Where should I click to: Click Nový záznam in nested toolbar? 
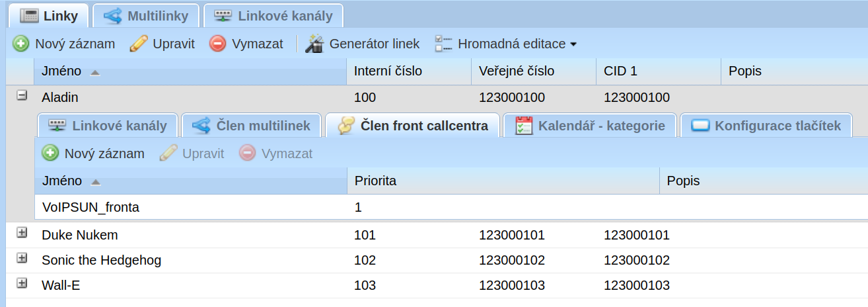tap(93, 153)
